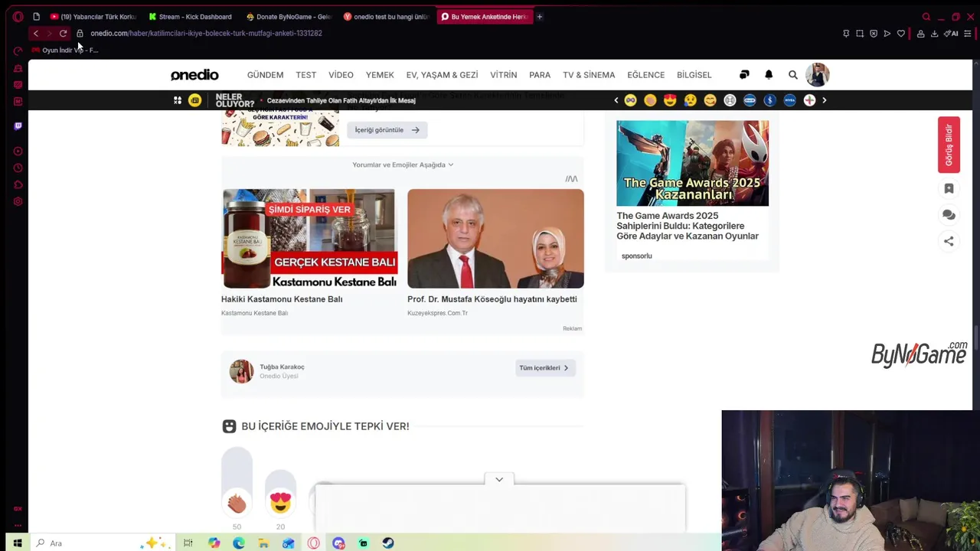Screen dimensions: 980x551
Task: Add page to bookmarks heart icon
Action: click(x=901, y=34)
